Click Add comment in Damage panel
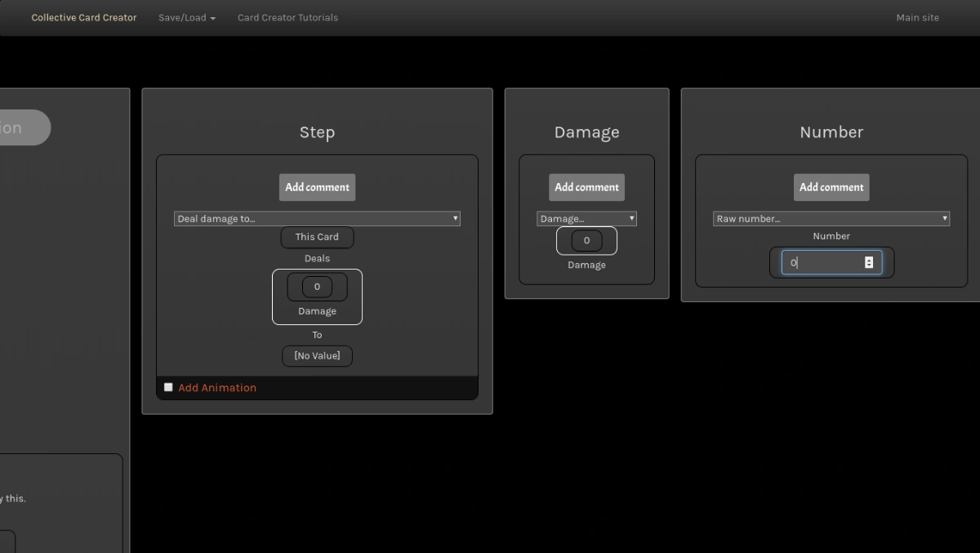 click(x=586, y=187)
